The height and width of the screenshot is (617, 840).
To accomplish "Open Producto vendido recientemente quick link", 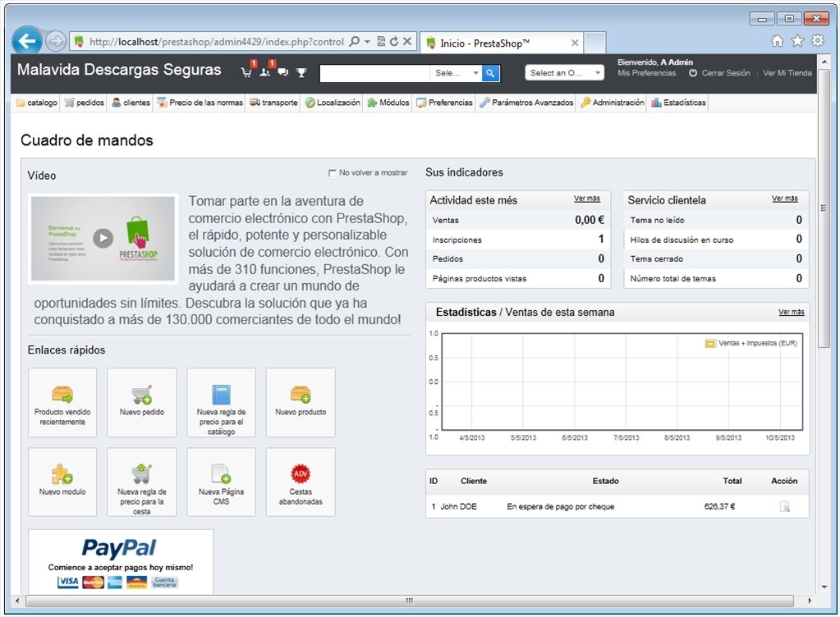I will pyautogui.click(x=62, y=402).
